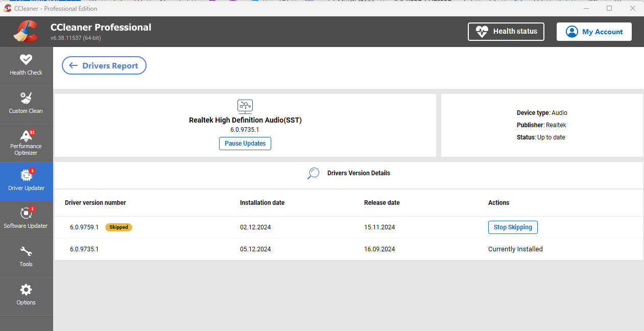The image size is (644, 331).
Task: Click installation date 05.12.2024
Action: 255,249
